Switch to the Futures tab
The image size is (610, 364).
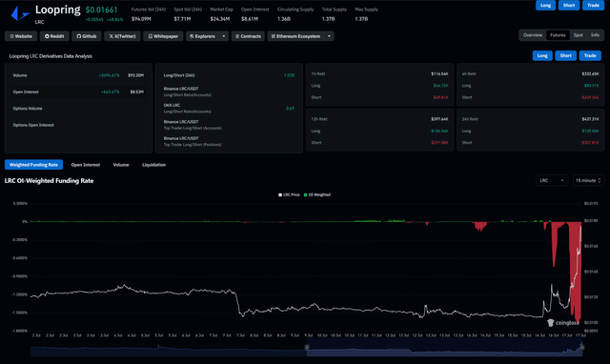558,35
